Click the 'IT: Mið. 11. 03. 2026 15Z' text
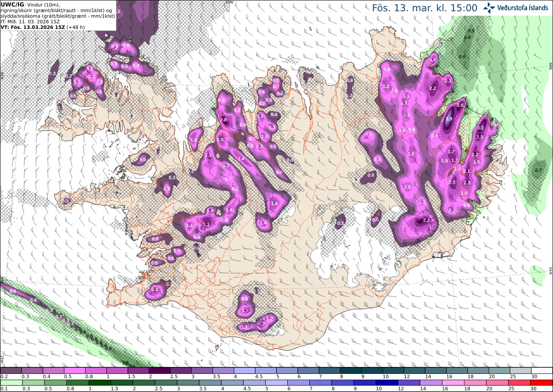This screenshot has width=553, height=392. coord(30,21)
